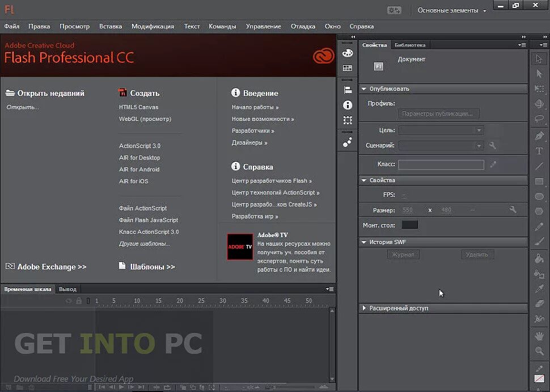The image size is (550, 392).
Task: Click the Открыть... recent file link
Action: pos(23,107)
